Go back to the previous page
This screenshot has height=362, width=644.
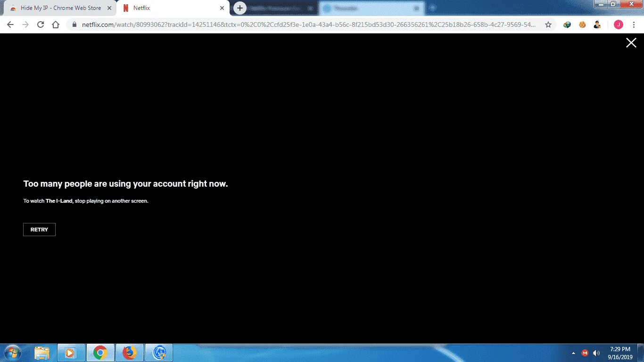[x=10, y=25]
